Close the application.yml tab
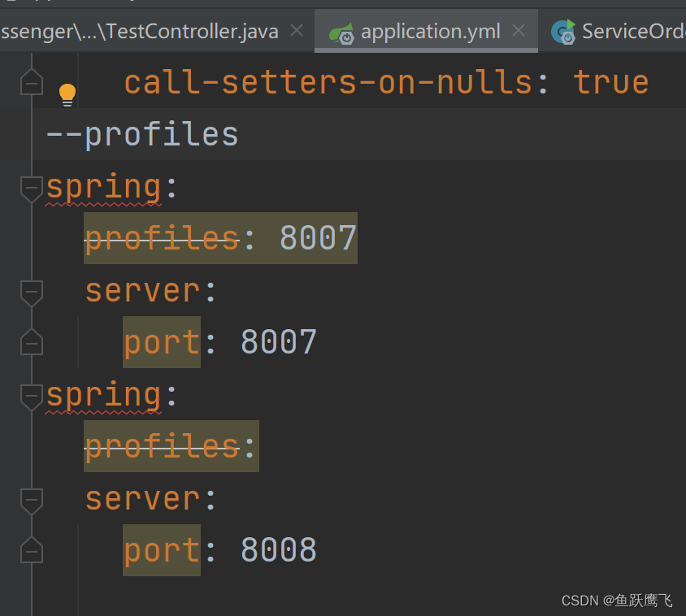 click(519, 29)
